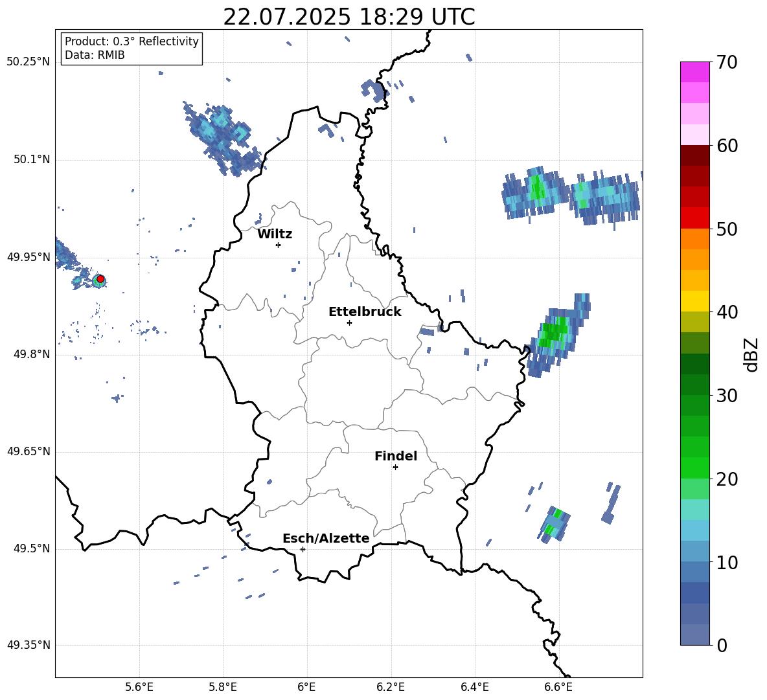Click the Wiltz city label
Image resolution: width=767 pixels, height=700 pixels.
coord(275,234)
